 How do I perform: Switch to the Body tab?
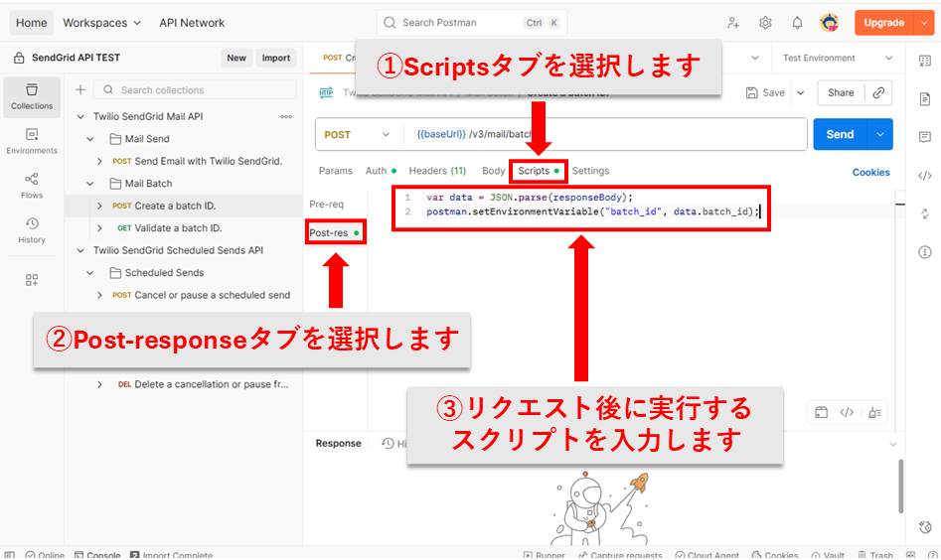[493, 171]
